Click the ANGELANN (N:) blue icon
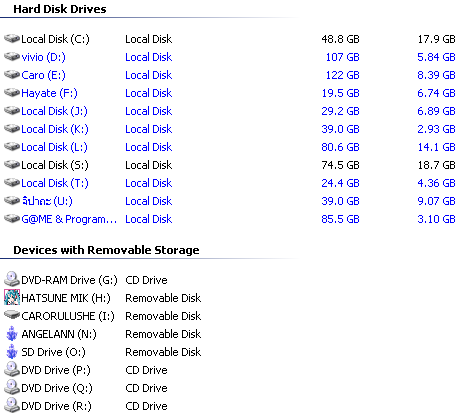This screenshot has height=419, width=466. click(12, 334)
